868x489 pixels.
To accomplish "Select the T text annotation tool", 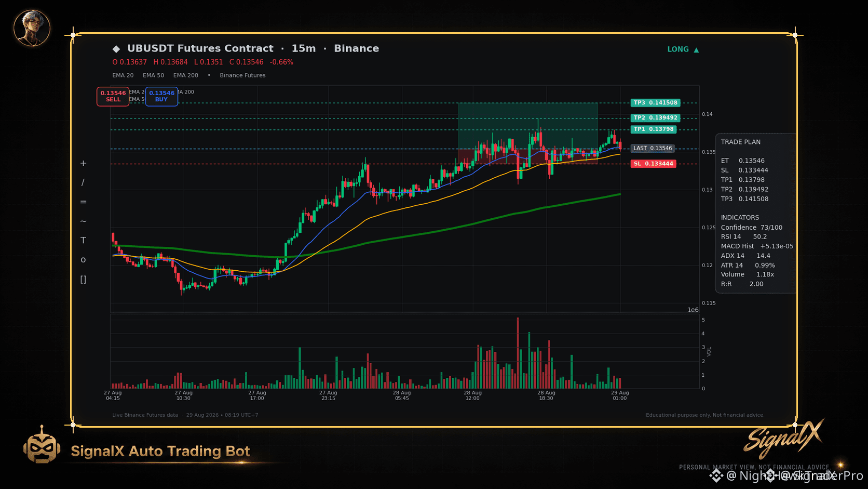I will tap(83, 240).
